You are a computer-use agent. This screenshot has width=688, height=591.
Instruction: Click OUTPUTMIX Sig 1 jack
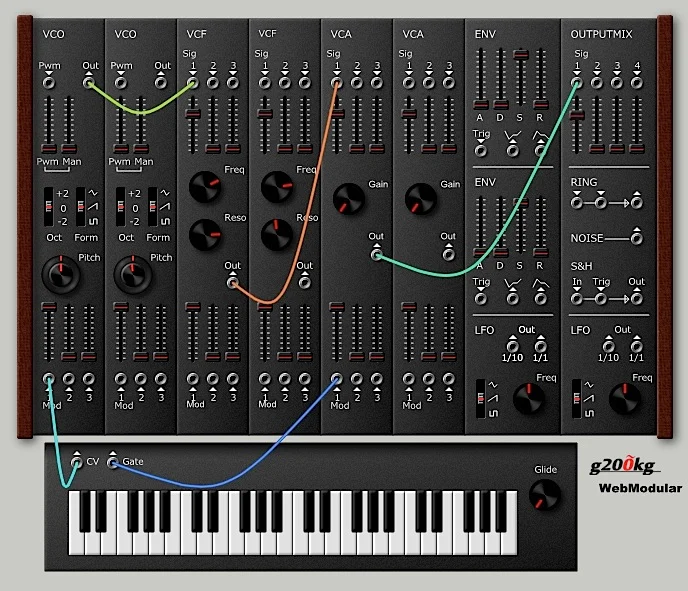tap(577, 82)
